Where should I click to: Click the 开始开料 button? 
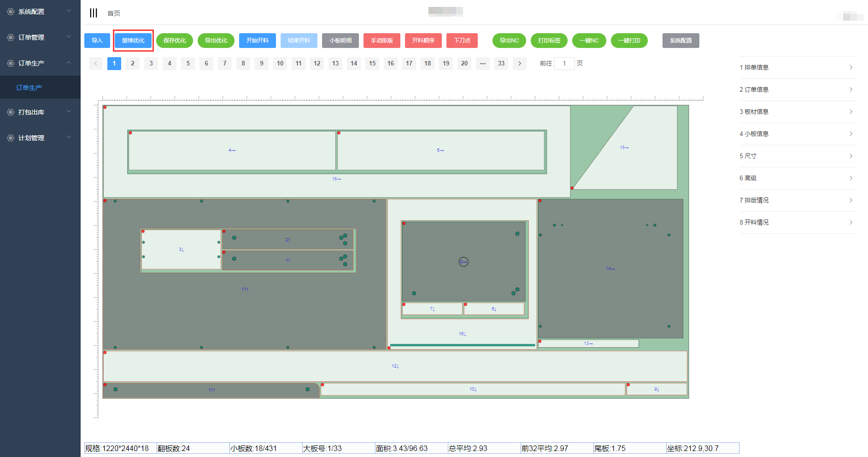pyautogui.click(x=257, y=41)
